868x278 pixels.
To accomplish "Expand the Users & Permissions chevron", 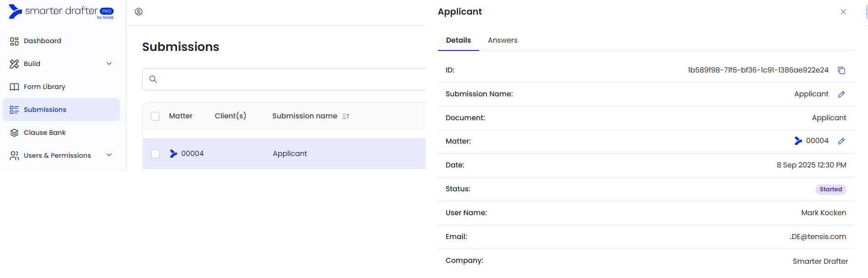I will tap(109, 156).
